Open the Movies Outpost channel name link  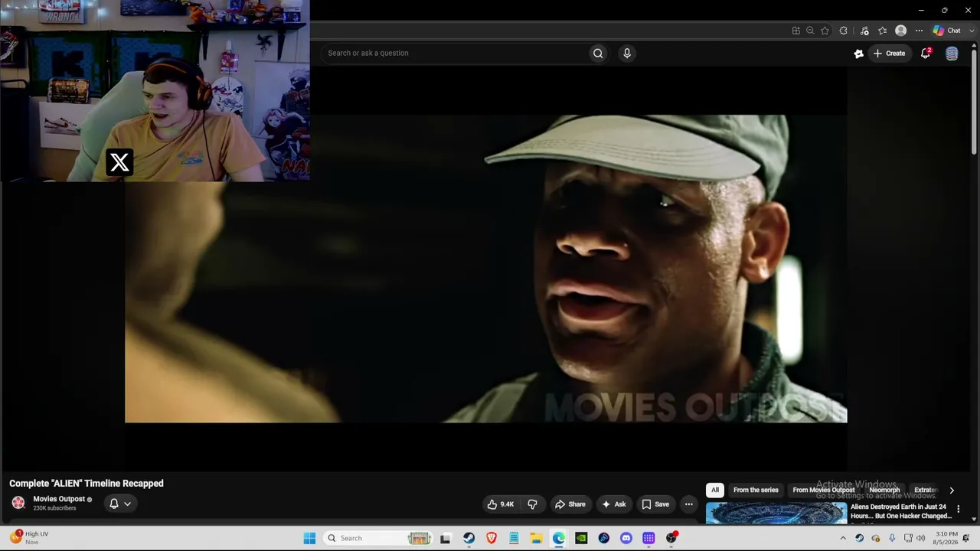(x=59, y=499)
